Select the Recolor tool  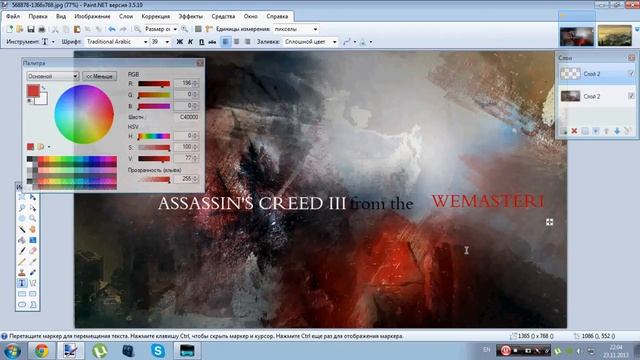[x=33, y=272]
